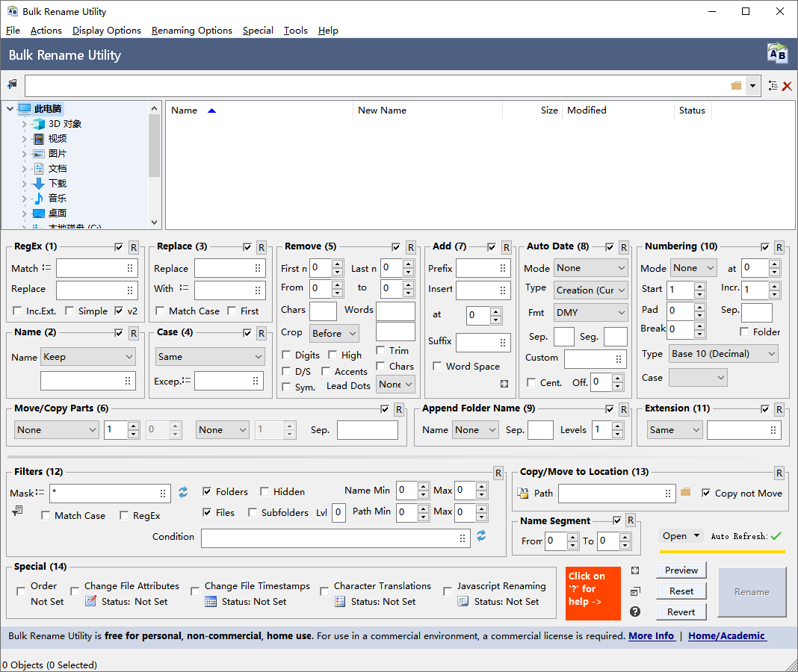
Task: Click the Change File Timestamps calendar icon
Action: click(x=211, y=601)
